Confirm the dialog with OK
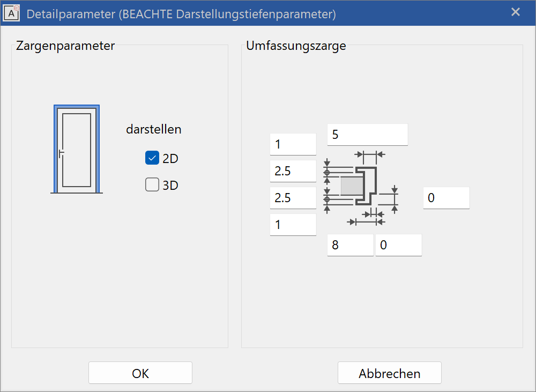Image resolution: width=536 pixels, height=392 pixels. (140, 373)
